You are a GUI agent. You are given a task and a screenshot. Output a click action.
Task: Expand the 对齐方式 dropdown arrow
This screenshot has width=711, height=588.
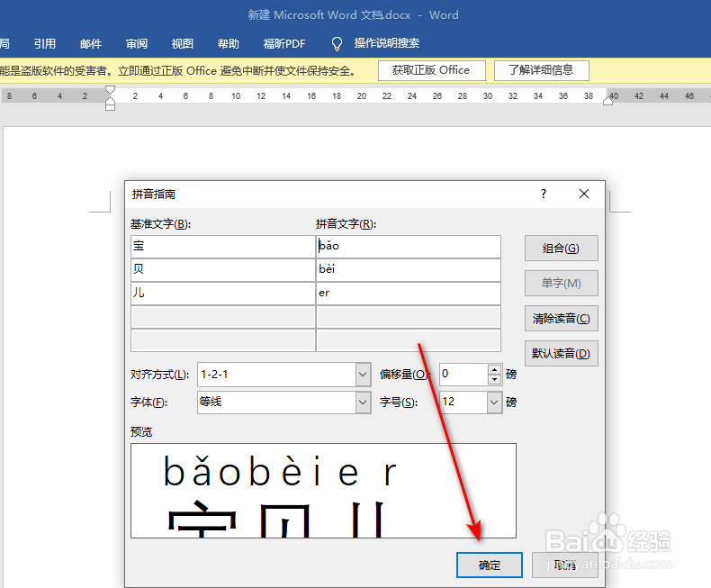click(363, 375)
